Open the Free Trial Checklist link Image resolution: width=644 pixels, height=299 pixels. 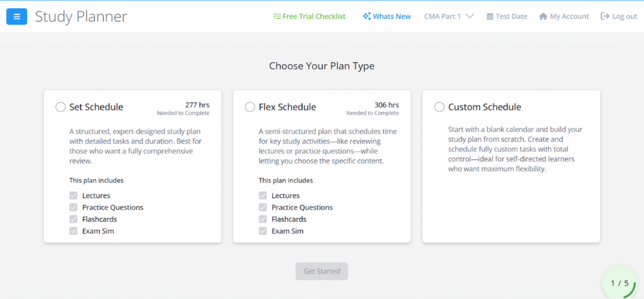coord(314,16)
